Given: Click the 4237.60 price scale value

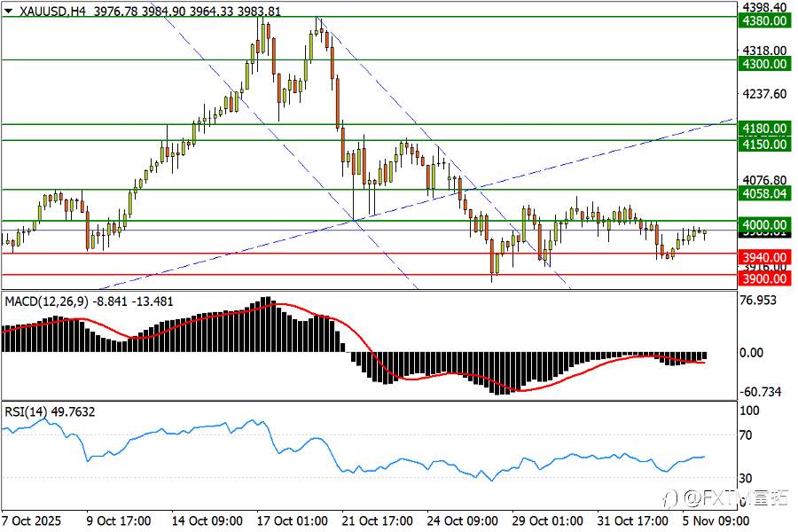Looking at the screenshot, I should (x=764, y=94).
